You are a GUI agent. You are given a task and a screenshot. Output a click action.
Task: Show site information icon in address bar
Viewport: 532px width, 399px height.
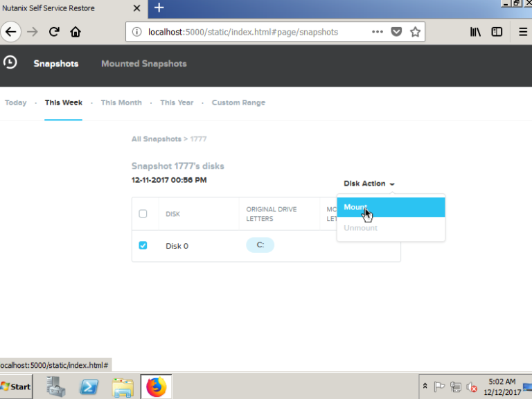(x=136, y=32)
